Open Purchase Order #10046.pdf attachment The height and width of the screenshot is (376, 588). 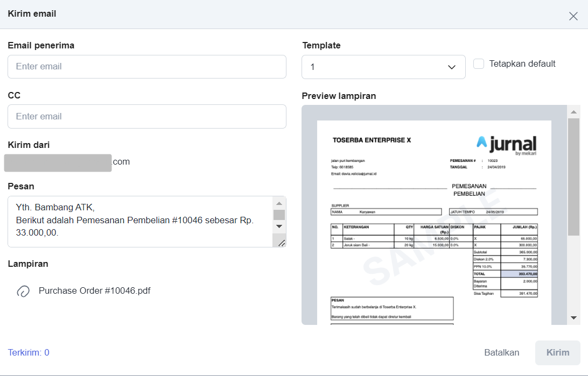(94, 291)
